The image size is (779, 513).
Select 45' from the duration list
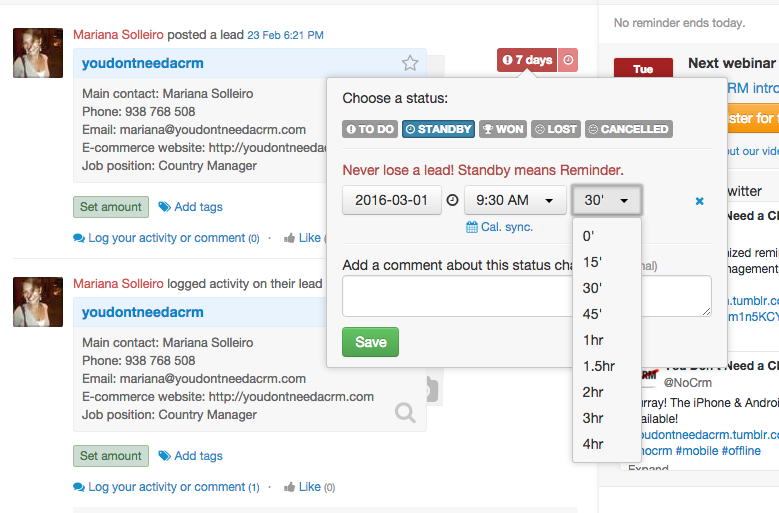pyautogui.click(x=593, y=314)
